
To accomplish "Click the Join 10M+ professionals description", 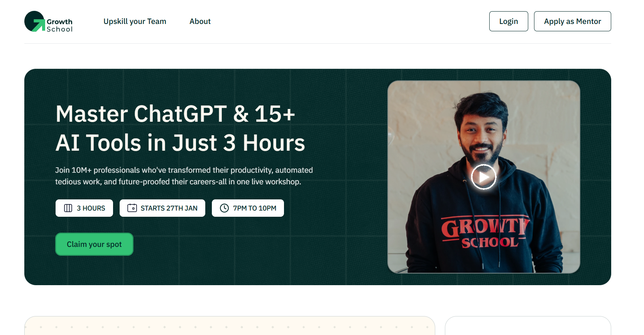I will (x=184, y=176).
